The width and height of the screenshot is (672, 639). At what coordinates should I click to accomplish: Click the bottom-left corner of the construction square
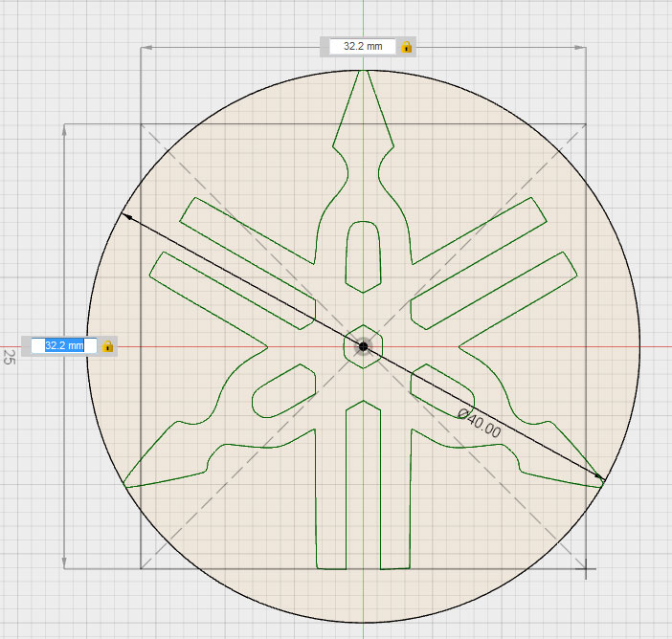click(x=142, y=568)
